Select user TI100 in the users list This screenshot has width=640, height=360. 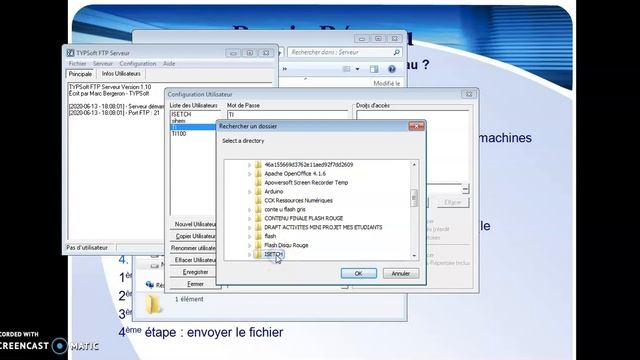[179, 134]
